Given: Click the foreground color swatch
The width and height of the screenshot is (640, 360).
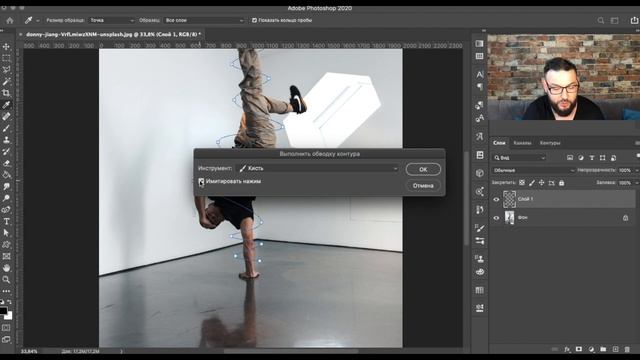Looking at the screenshot, I should pyautogui.click(x=3, y=311).
